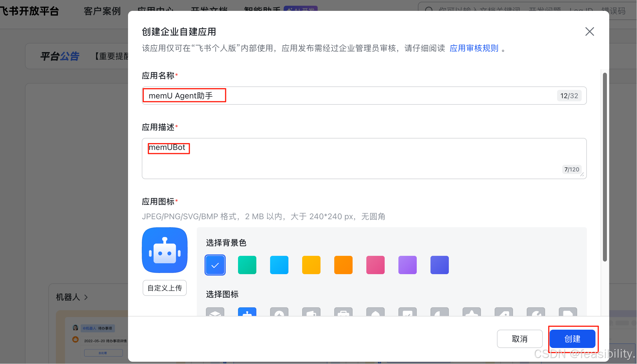Pick the briefcase icon option
The height and width of the screenshot is (364, 637).
point(343,312)
